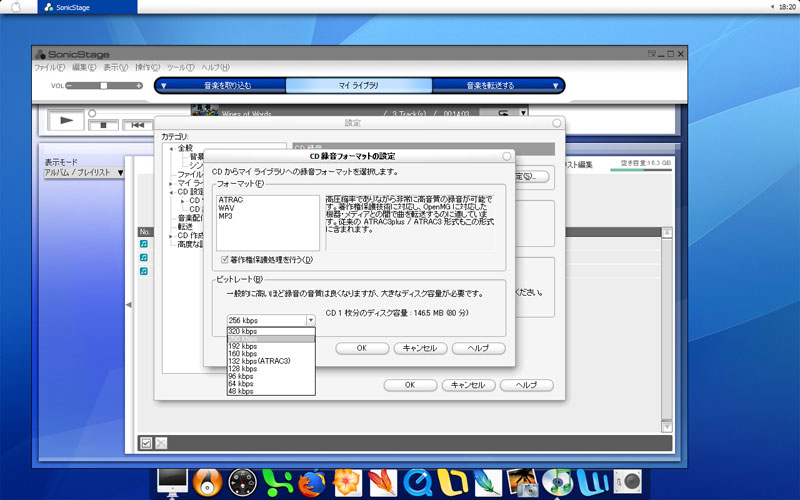Click キャンセル in CD録音フォーマットの設定 dialog
The width and height of the screenshot is (800, 500).
[x=420, y=348]
